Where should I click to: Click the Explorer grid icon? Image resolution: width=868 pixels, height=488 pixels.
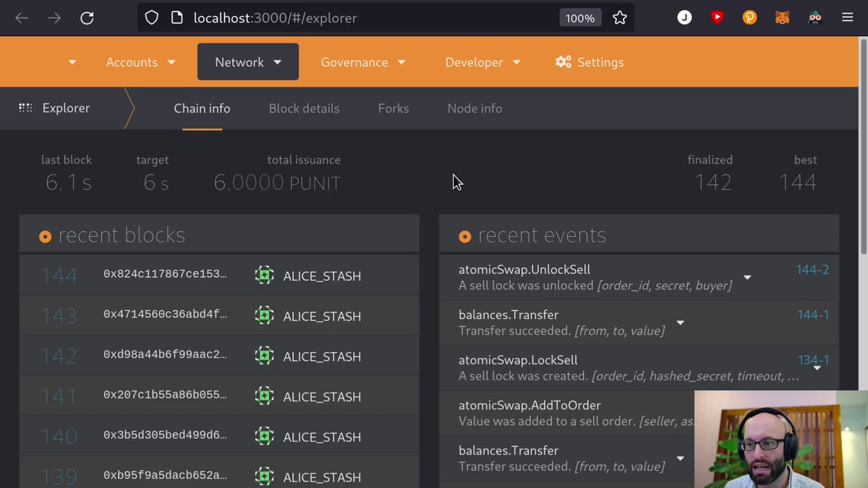(x=25, y=108)
